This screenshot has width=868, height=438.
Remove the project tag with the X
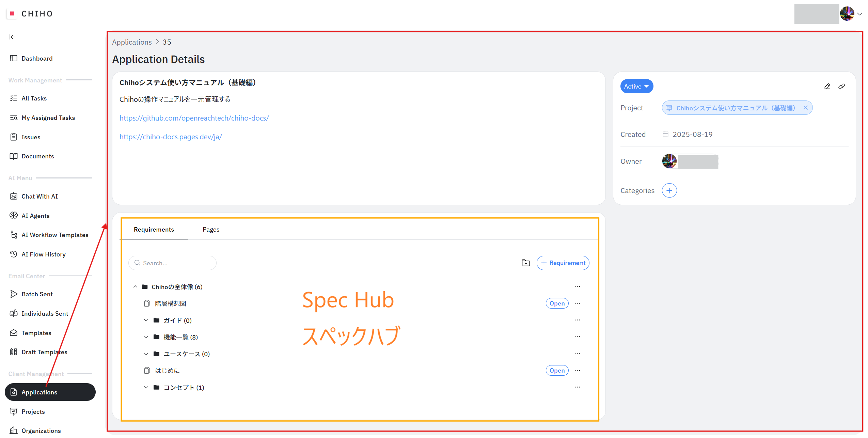805,108
